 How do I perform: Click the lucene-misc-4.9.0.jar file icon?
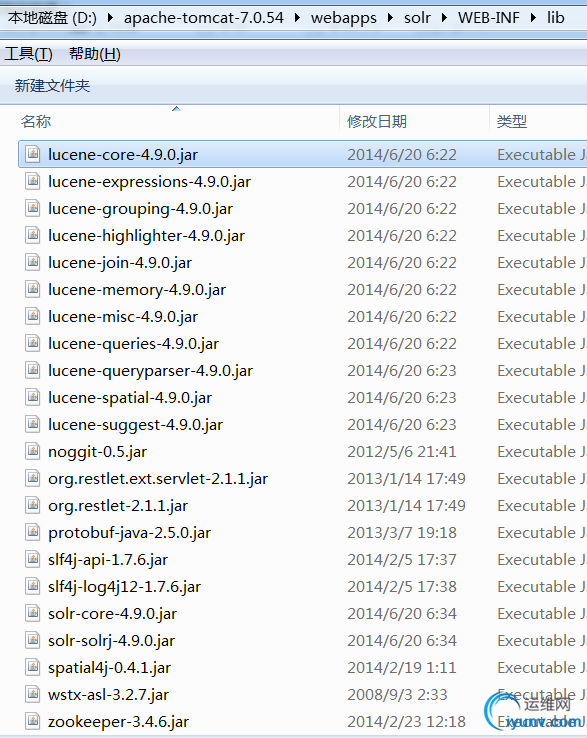(x=32, y=316)
